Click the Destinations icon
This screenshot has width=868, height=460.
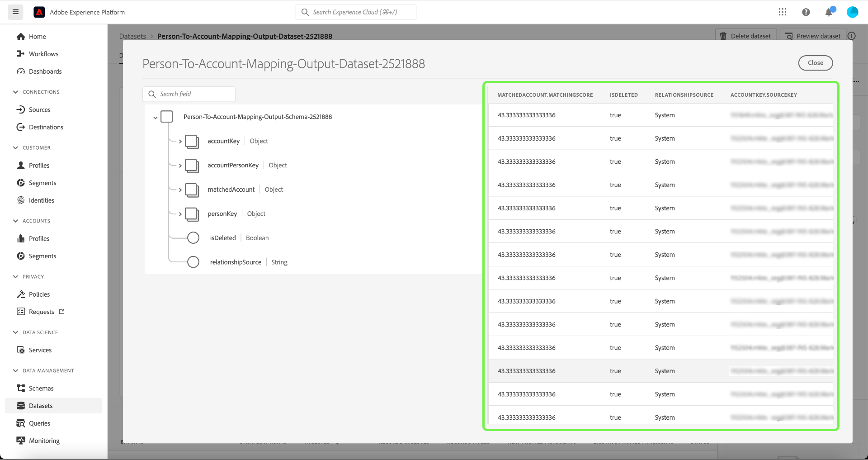pos(21,127)
